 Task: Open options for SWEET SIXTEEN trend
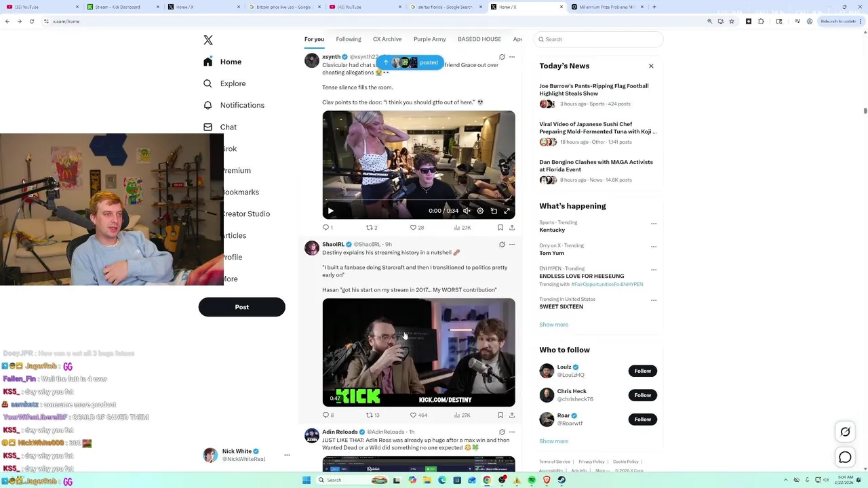point(654,300)
